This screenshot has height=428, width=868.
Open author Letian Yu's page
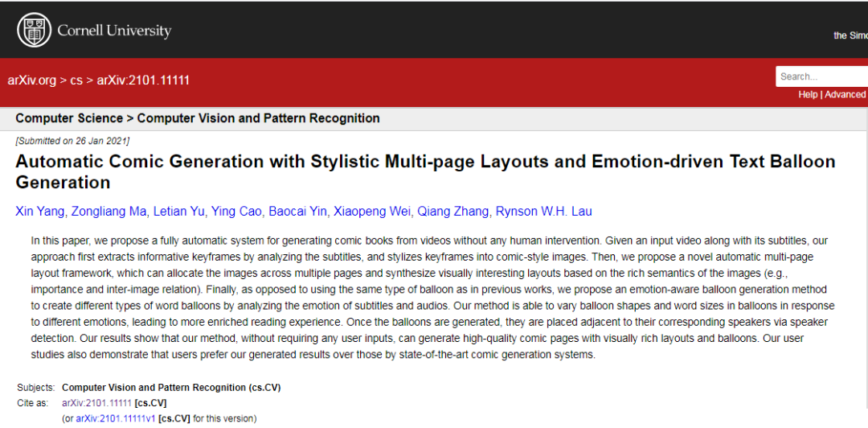(179, 212)
